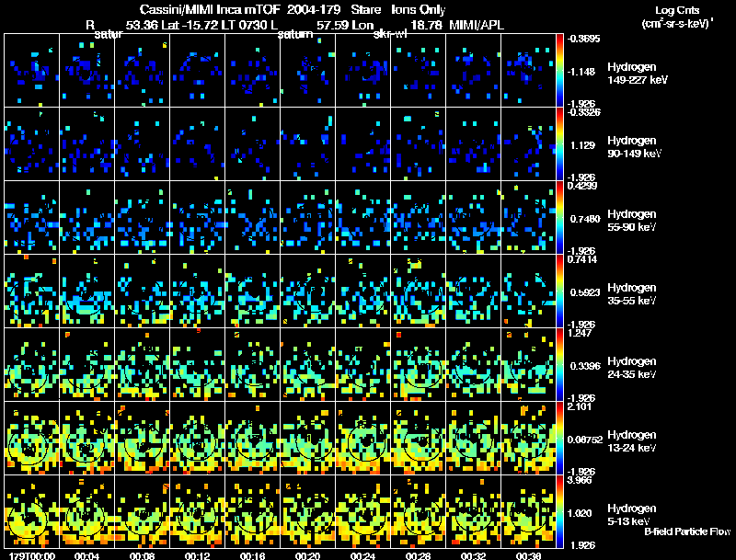Click the -0.3695 colorbar maximum value
736x560 pixels.
(583, 39)
